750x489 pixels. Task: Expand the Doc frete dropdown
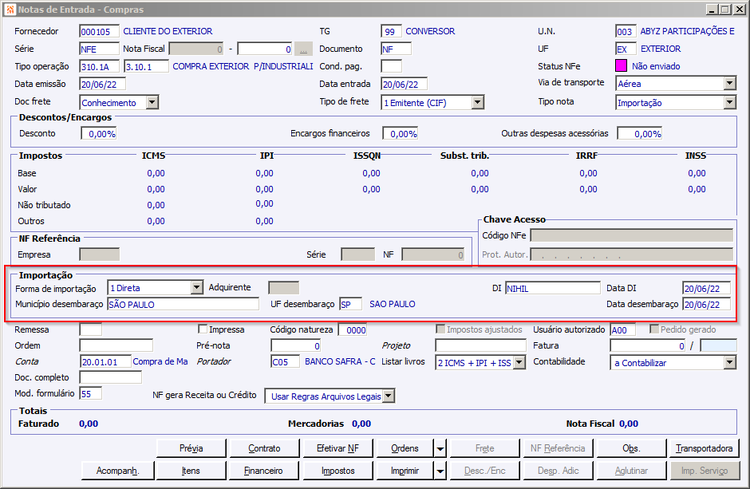152,102
